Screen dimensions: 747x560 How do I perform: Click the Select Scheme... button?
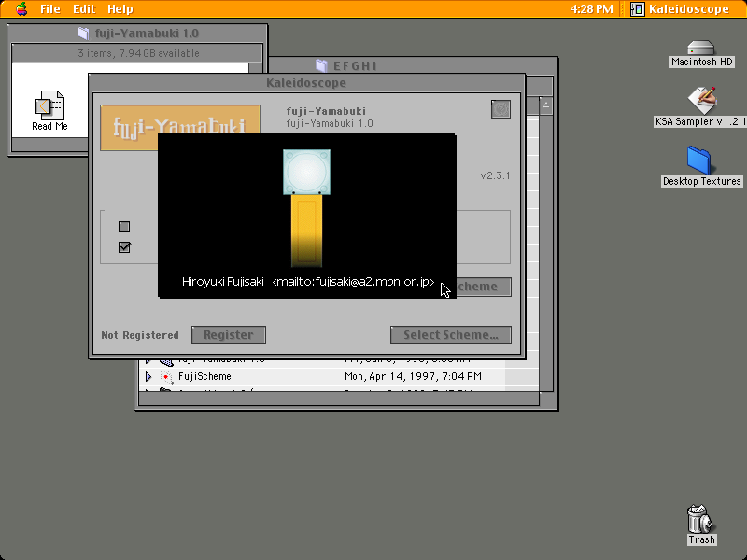[x=451, y=335]
